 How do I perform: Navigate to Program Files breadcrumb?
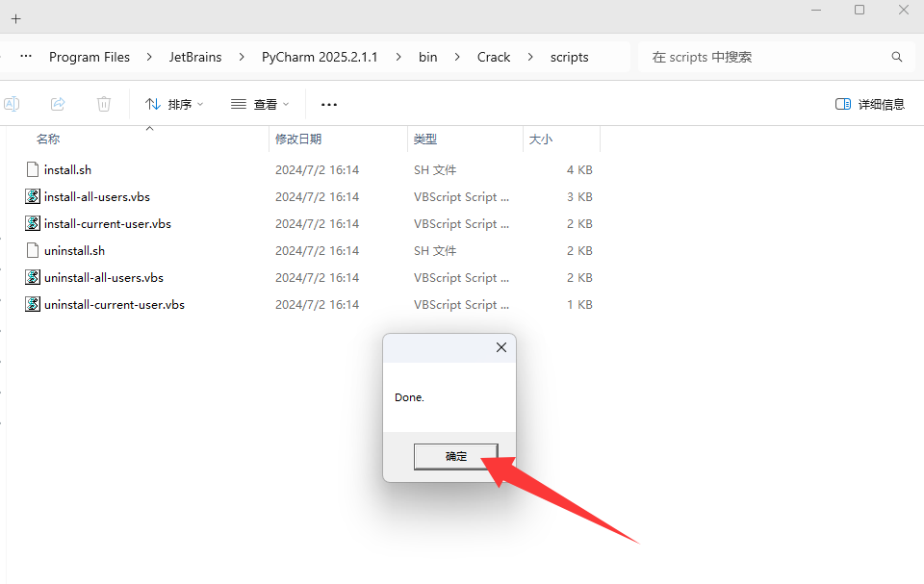90,57
